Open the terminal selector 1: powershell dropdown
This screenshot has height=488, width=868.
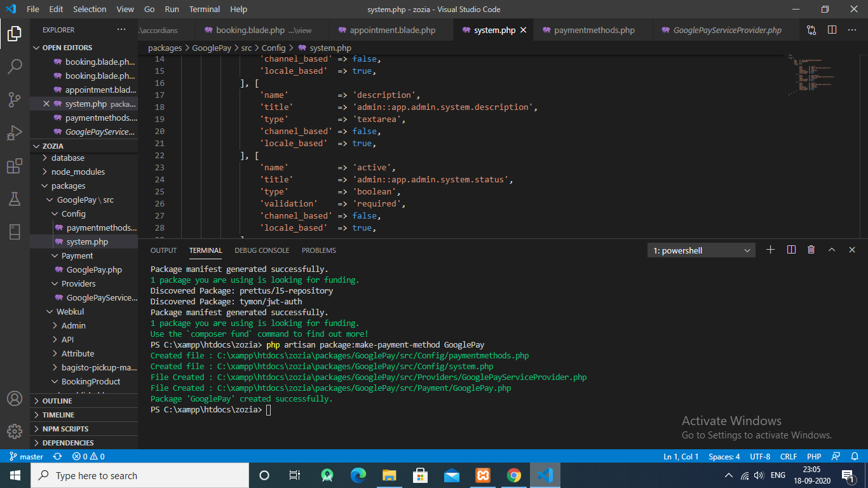click(702, 250)
